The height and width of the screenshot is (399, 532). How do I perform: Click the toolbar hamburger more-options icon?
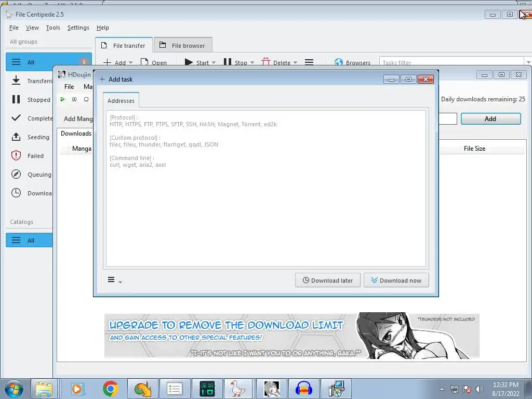click(309, 62)
